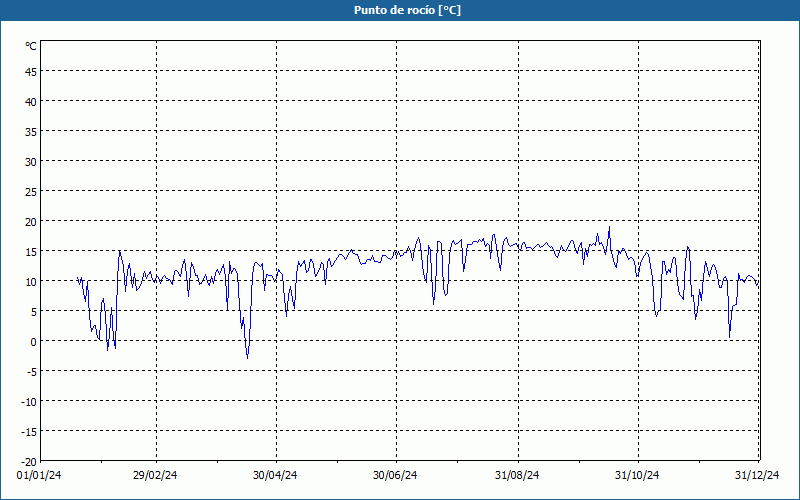The height and width of the screenshot is (500, 800).
Task: Click the y-axis label '0'
Action: pos(34,342)
